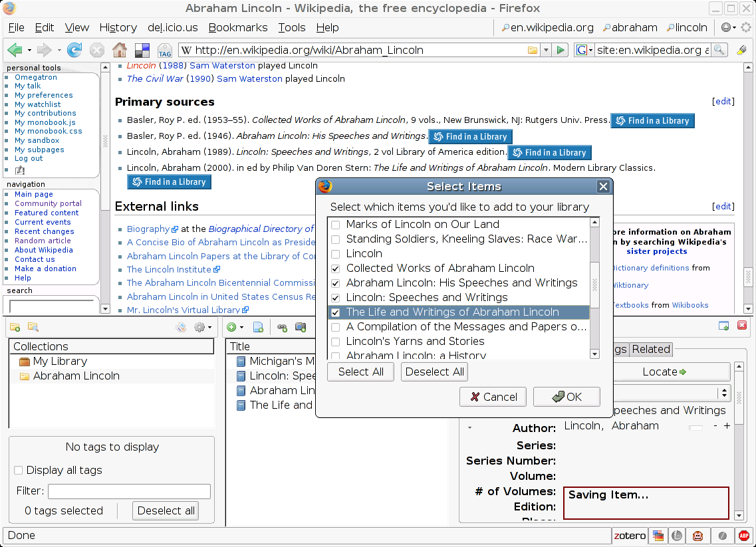Image resolution: width=756 pixels, height=547 pixels.
Task: Open the Bookmarks menu
Action: (237, 27)
